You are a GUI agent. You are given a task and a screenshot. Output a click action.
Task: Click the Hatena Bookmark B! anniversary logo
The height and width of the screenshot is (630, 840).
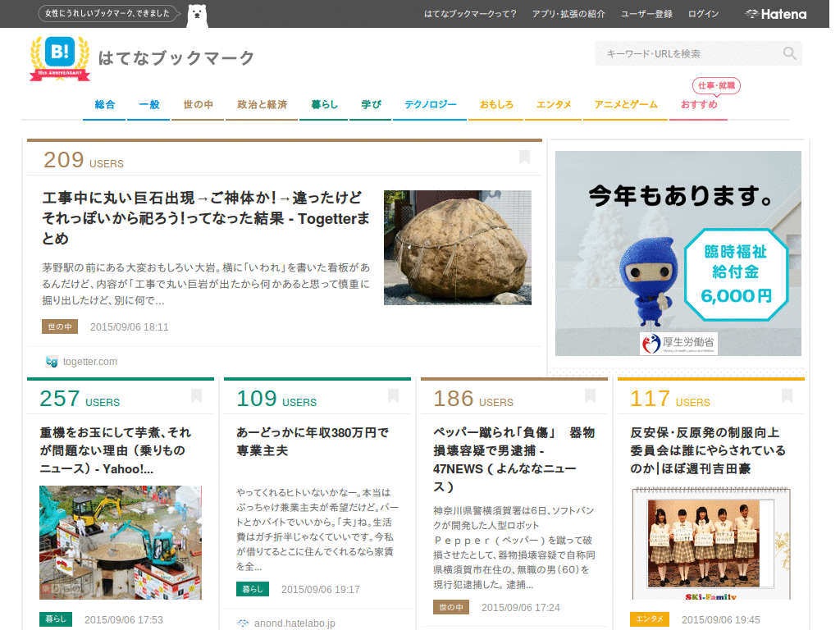coord(59,58)
